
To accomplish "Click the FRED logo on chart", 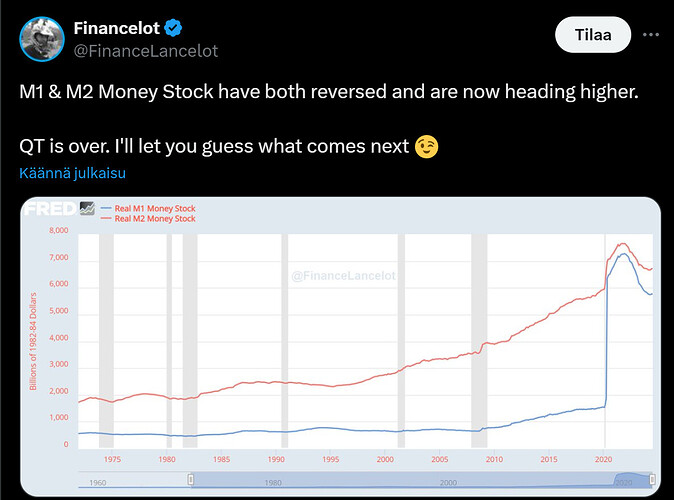I will point(50,209).
